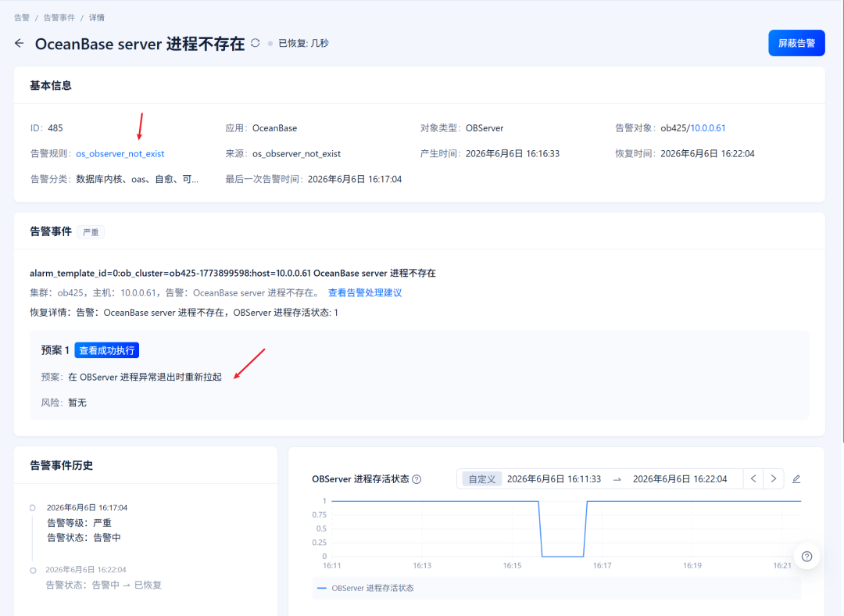The width and height of the screenshot is (844, 616).
Task: Go to 告警 breadcrumb
Action: [22, 18]
